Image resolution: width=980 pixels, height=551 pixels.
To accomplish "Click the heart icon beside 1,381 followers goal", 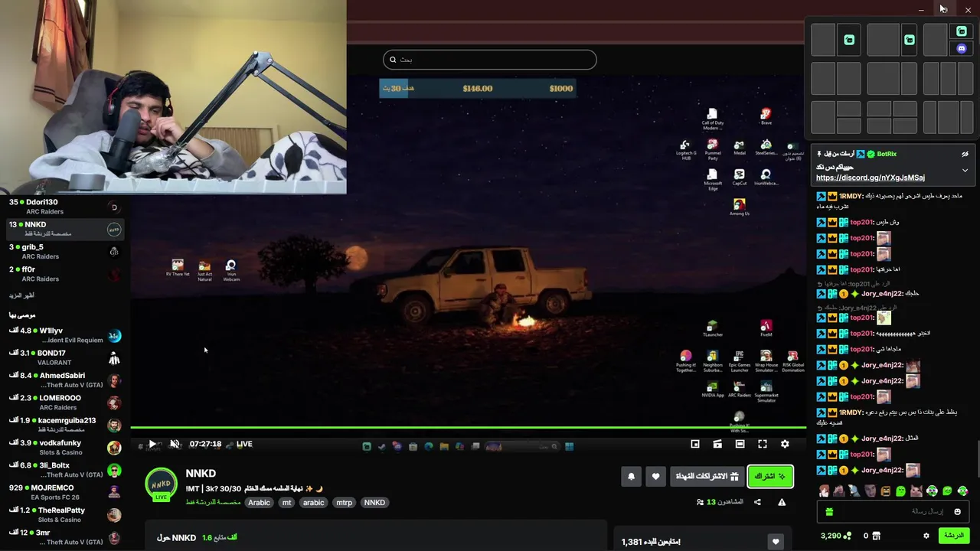I will point(776,542).
